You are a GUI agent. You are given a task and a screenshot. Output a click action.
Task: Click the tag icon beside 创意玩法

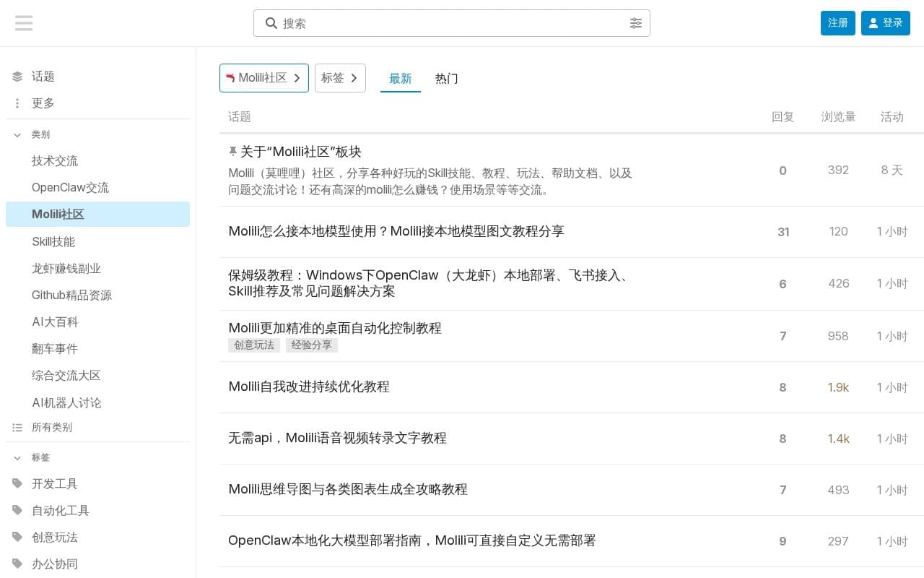[17, 537]
